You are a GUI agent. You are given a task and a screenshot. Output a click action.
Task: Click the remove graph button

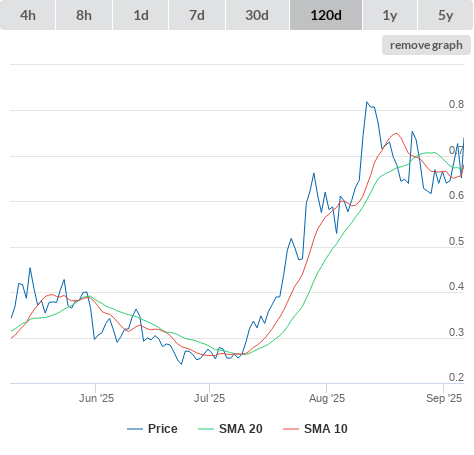(426, 45)
